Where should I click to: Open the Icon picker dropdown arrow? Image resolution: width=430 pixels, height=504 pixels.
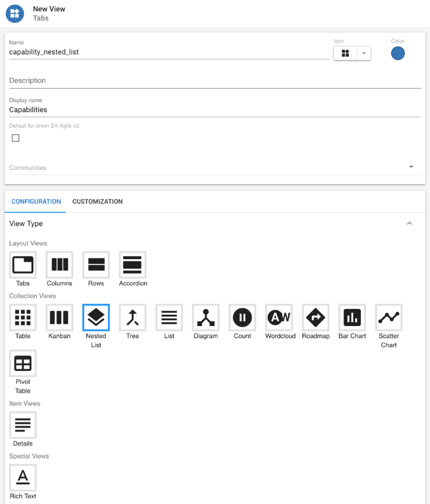364,53
